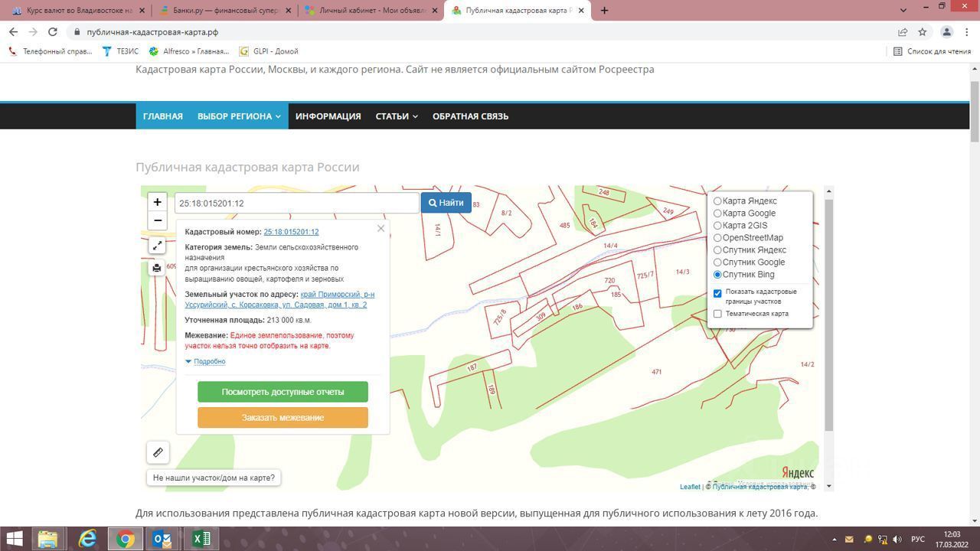Image resolution: width=980 pixels, height=551 pixels.
Task: Select Спутник Bing layer
Action: coord(717,275)
